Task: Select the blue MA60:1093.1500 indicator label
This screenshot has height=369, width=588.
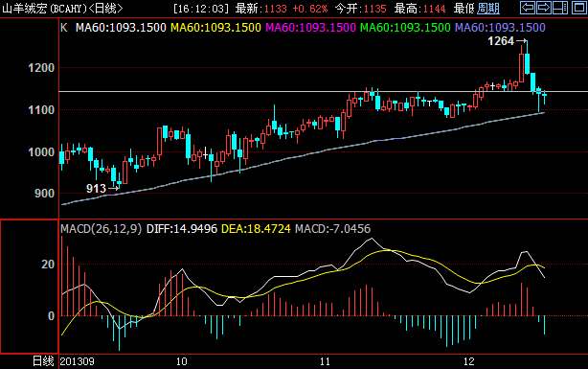Action: click(x=500, y=28)
